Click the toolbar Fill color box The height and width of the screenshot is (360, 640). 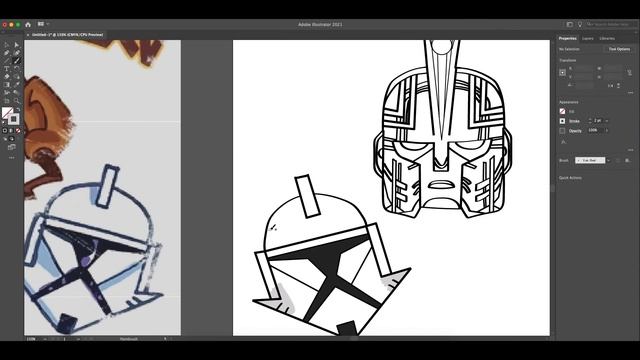point(7,112)
